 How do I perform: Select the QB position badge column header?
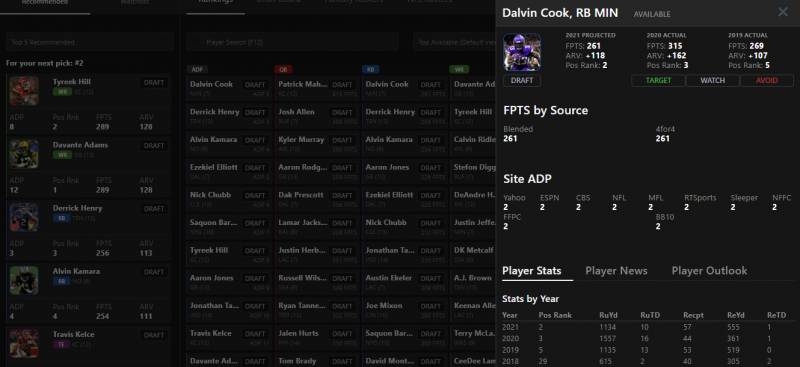[x=283, y=69]
